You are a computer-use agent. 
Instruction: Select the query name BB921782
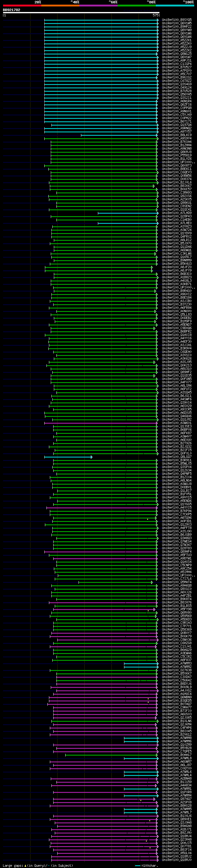tap(11, 10)
